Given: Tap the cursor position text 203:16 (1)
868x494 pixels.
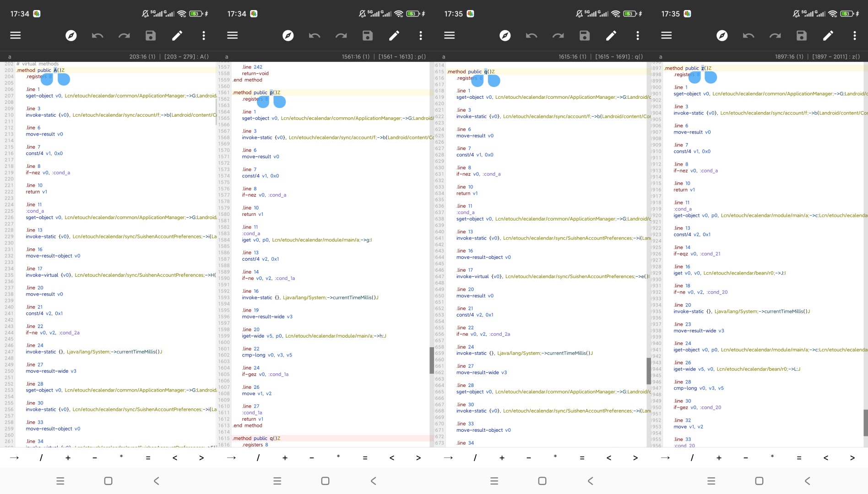Looking at the screenshot, I should pos(142,57).
